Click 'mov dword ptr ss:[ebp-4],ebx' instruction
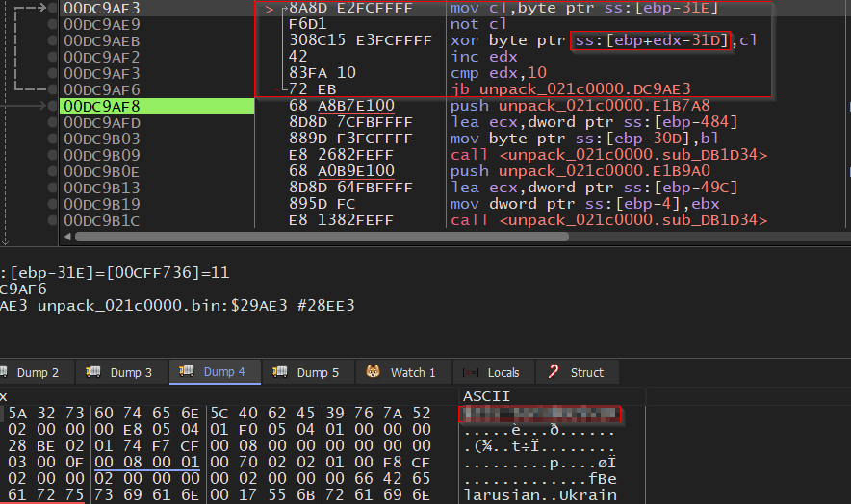The image size is (851, 504). coord(584,204)
